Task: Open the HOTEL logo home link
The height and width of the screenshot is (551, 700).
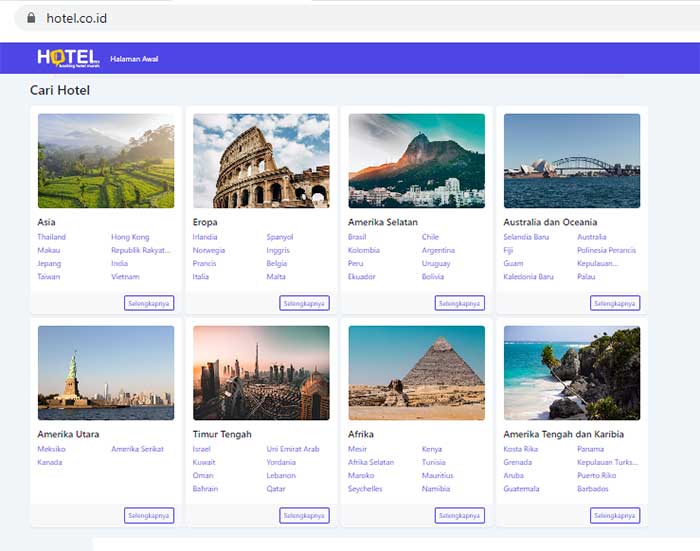Action: pos(68,58)
